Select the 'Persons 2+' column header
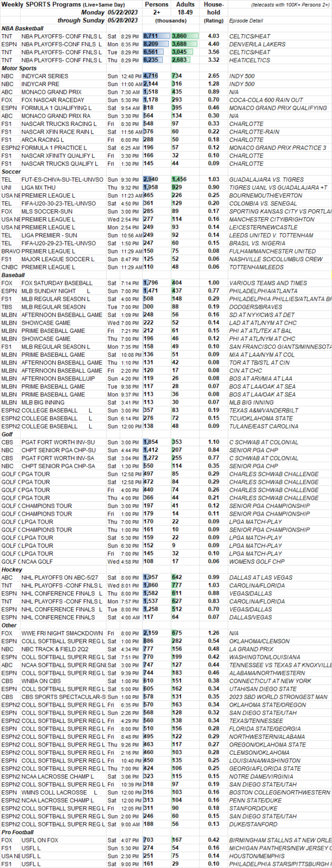 (x=156, y=8)
